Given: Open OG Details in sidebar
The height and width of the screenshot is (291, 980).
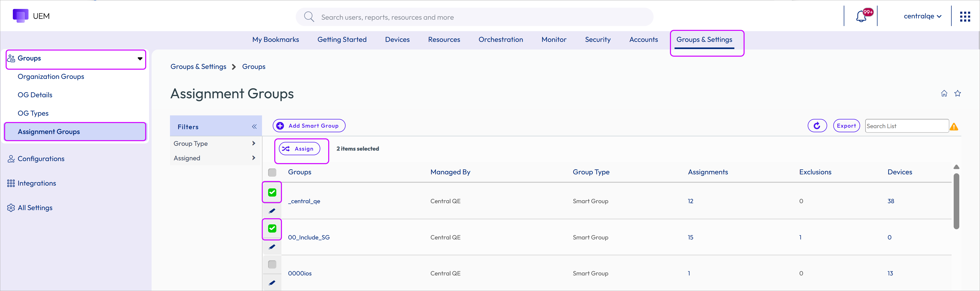Looking at the screenshot, I should pos(35,95).
